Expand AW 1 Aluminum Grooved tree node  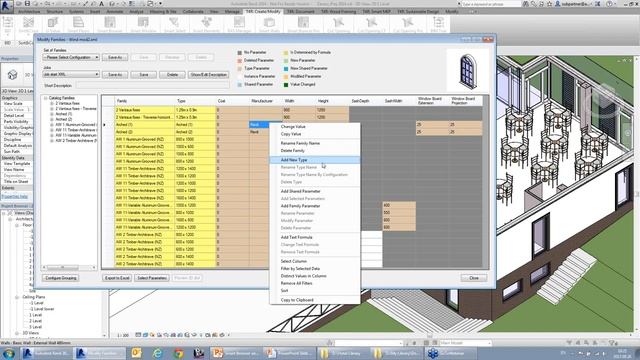tap(52, 125)
